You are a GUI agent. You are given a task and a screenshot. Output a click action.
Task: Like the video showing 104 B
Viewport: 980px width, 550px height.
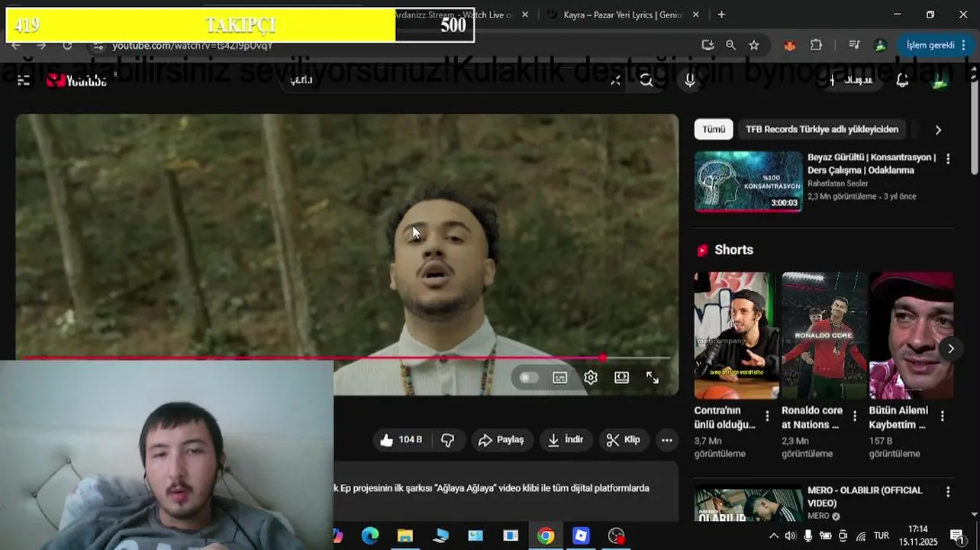pos(401,440)
